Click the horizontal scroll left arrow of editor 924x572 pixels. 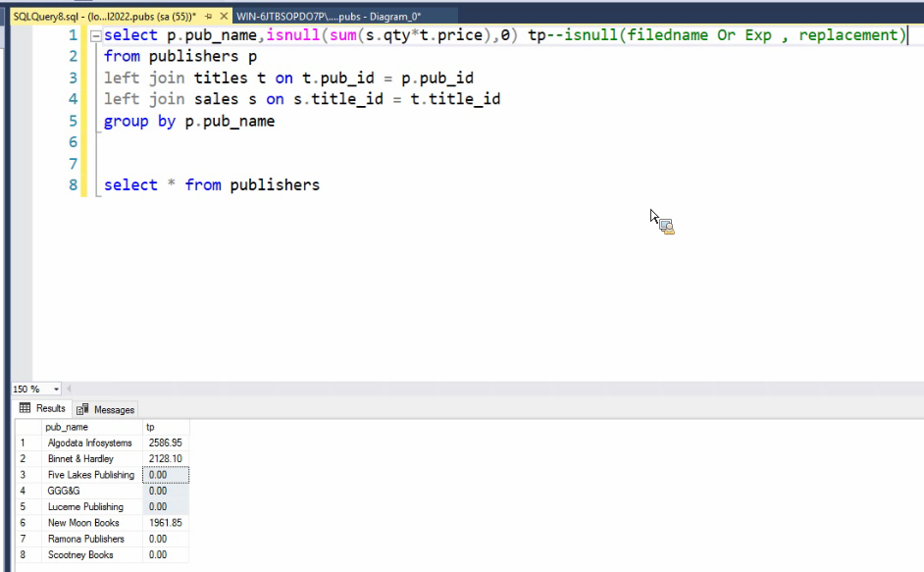[69, 389]
